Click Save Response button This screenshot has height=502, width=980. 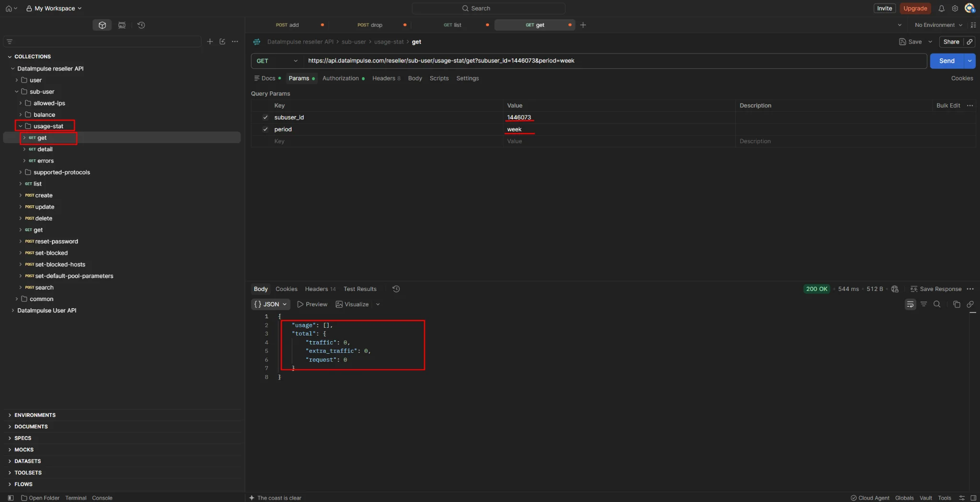pos(935,289)
